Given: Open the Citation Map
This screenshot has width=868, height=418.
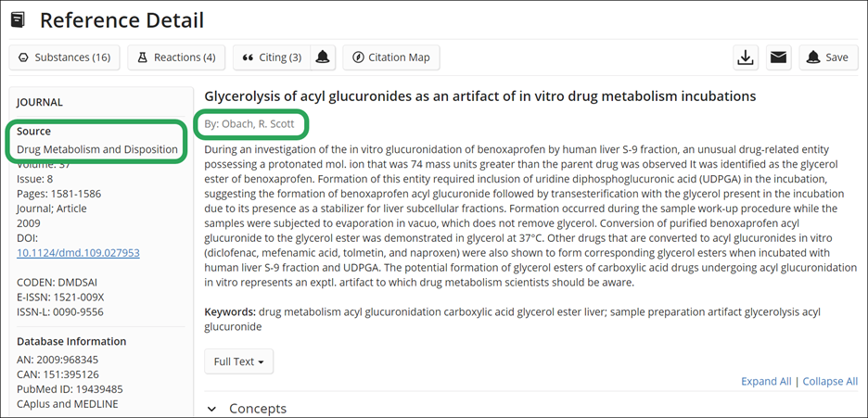Looking at the screenshot, I should click(x=391, y=57).
